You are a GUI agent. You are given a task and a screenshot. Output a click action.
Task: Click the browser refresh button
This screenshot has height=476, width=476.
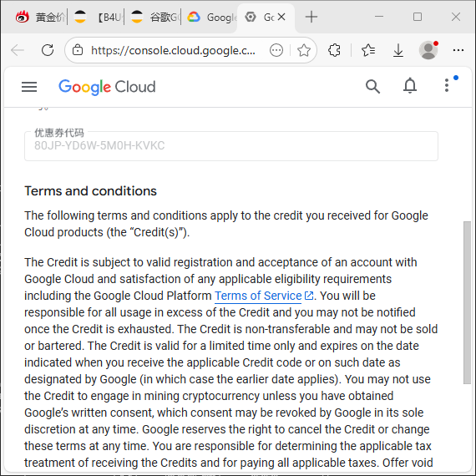coord(48,50)
